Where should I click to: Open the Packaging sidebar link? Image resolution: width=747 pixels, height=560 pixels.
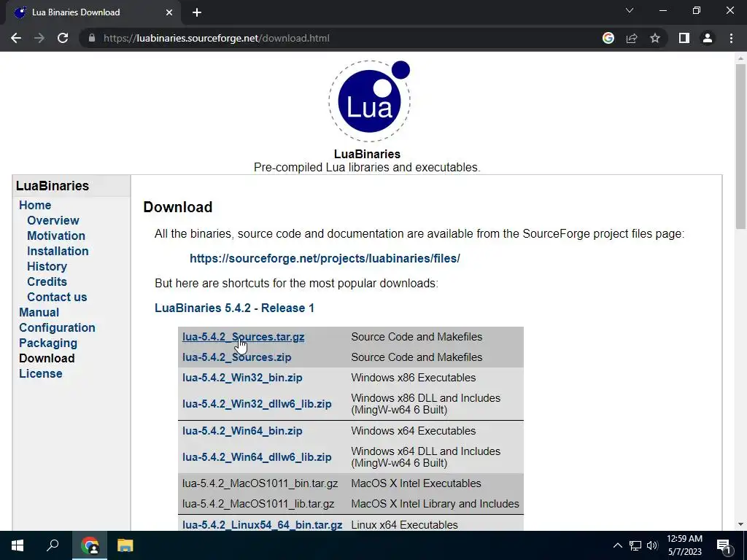(x=48, y=343)
